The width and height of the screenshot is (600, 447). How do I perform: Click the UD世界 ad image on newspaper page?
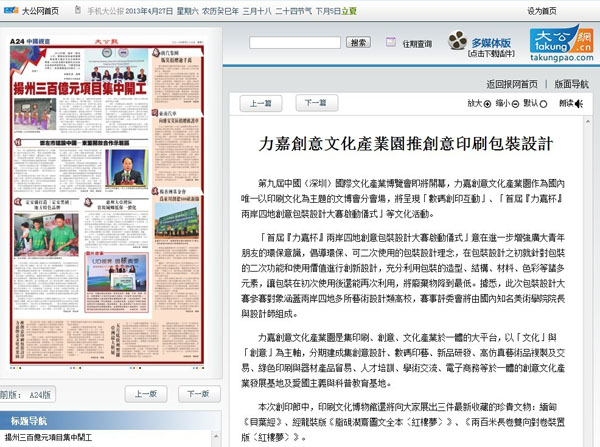coord(117,273)
